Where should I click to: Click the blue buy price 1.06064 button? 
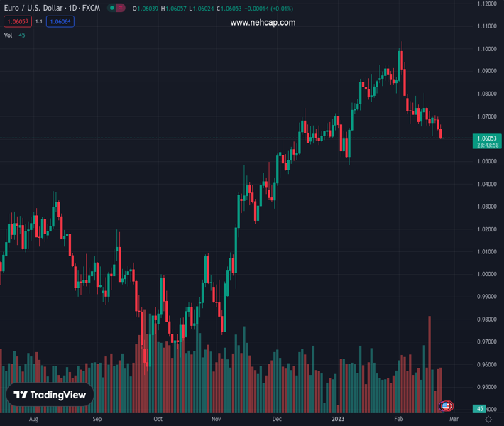[x=60, y=21]
